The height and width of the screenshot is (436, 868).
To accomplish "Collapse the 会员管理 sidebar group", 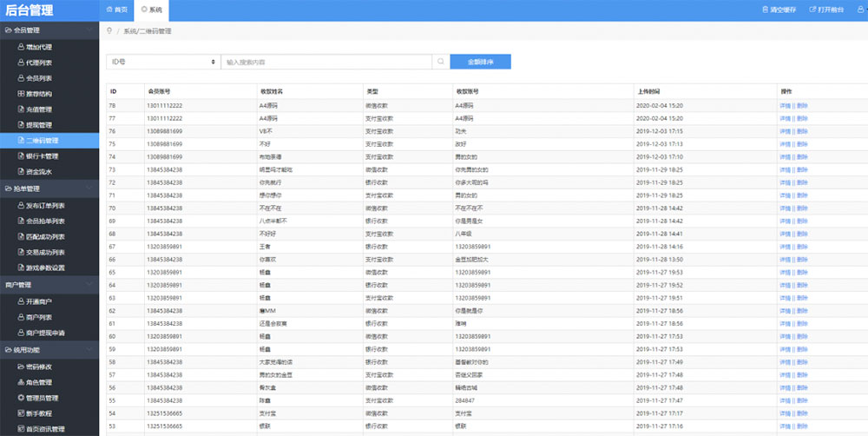I will 49,30.
